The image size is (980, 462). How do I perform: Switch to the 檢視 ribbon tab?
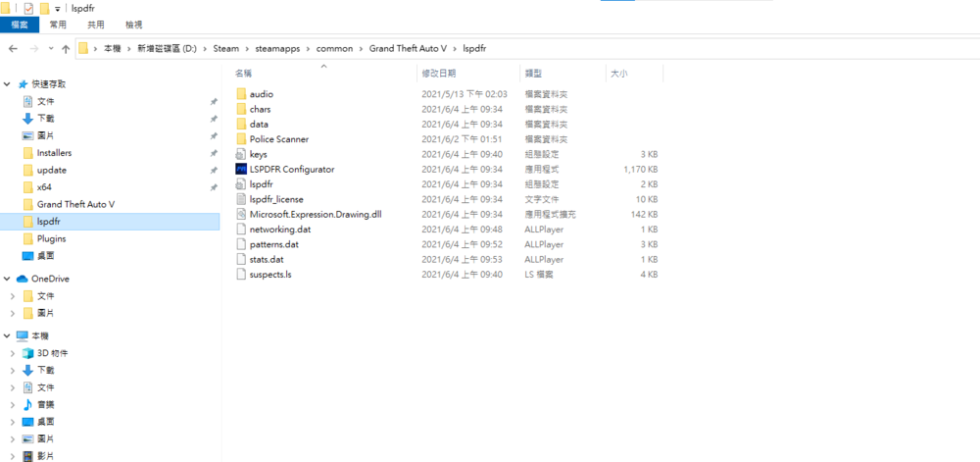133,25
